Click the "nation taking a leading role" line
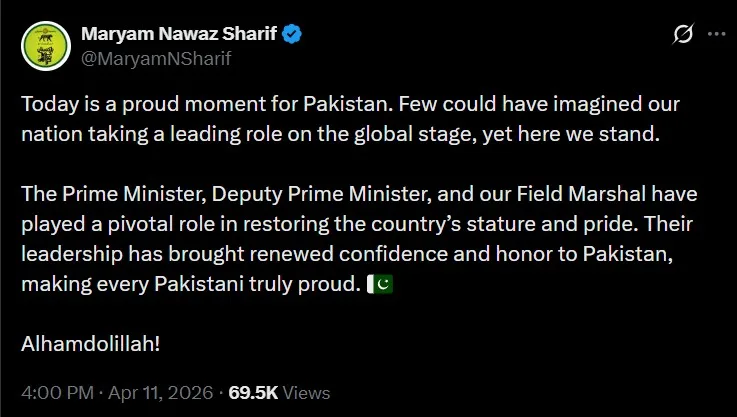The image size is (737, 417). pyautogui.click(x=340, y=133)
